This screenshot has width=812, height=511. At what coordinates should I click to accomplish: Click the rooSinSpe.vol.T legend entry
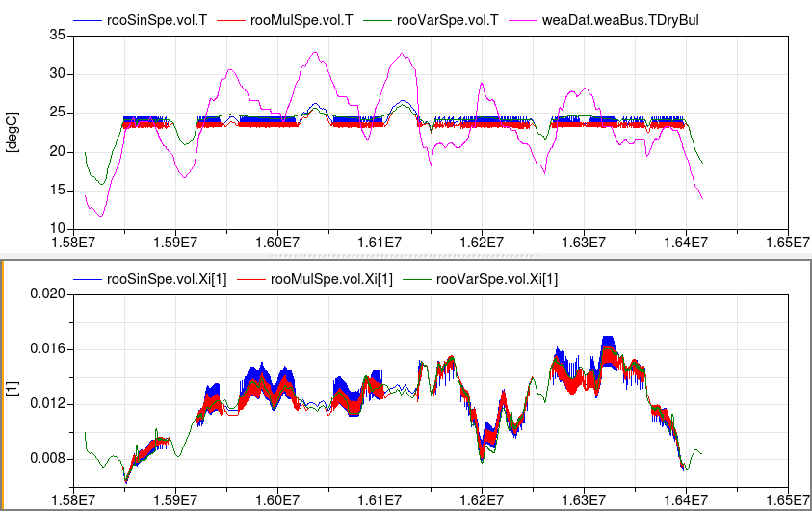167,19
